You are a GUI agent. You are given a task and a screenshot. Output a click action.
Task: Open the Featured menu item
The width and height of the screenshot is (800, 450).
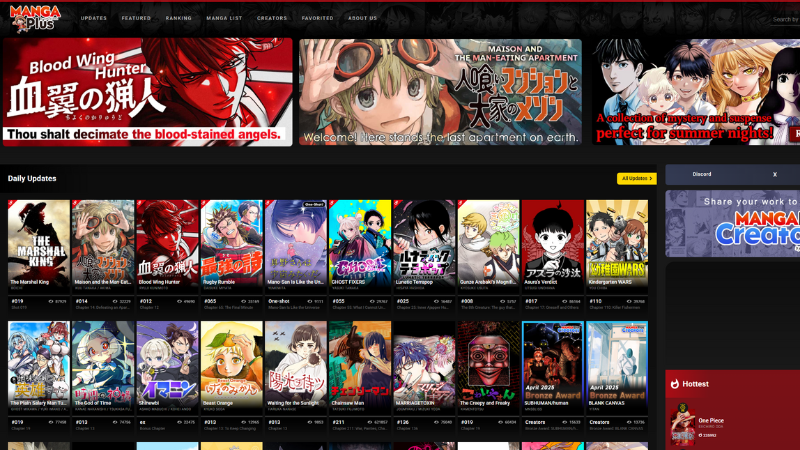tap(136, 18)
